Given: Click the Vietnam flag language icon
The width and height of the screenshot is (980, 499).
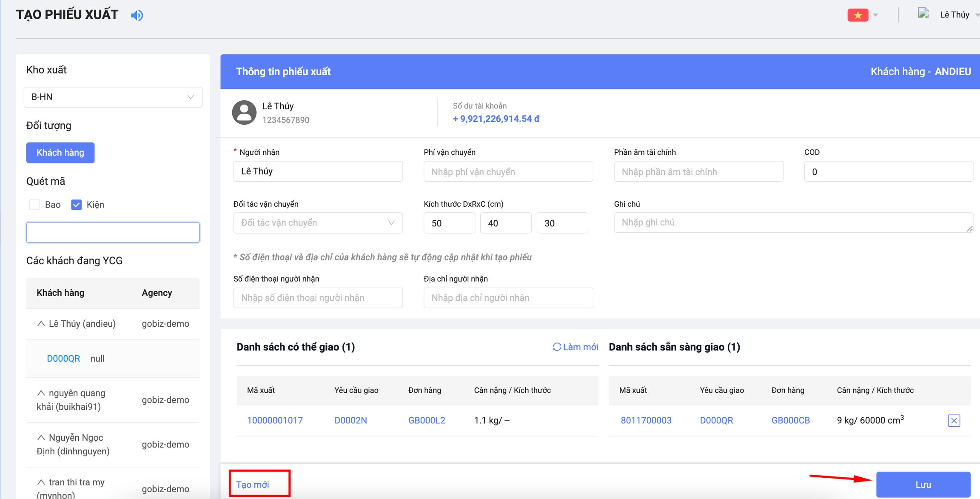Looking at the screenshot, I should point(857,15).
